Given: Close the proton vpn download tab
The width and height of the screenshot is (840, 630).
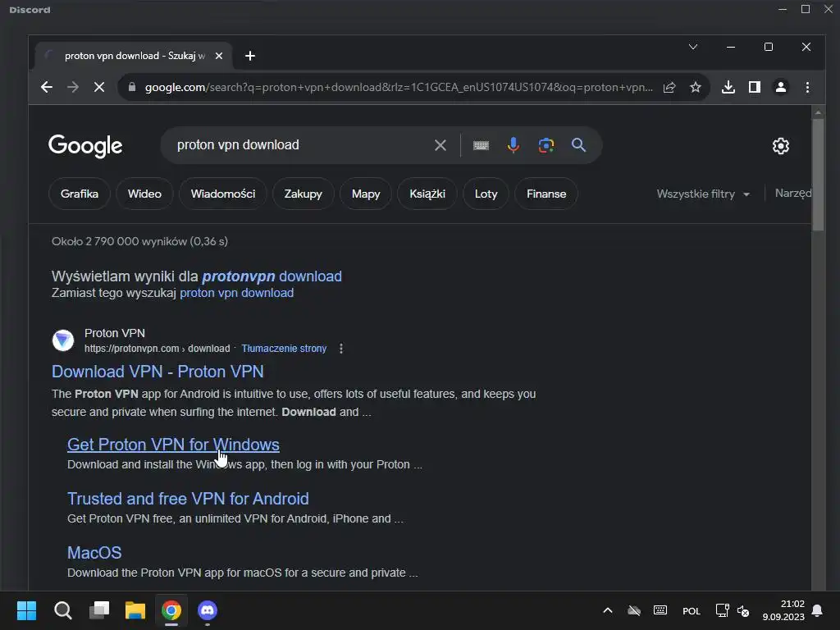Looking at the screenshot, I should (218, 56).
